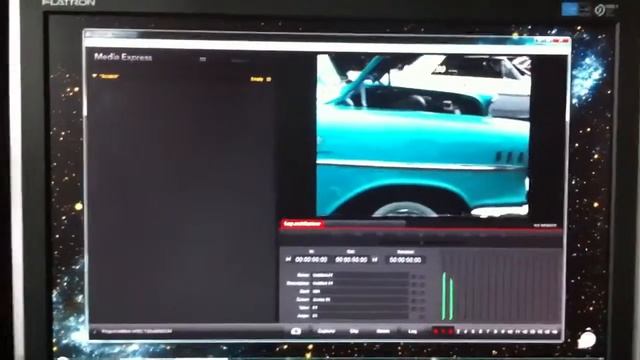640x360 pixels.
Task: Open the Log and Capture tab
Action: pos(302,224)
